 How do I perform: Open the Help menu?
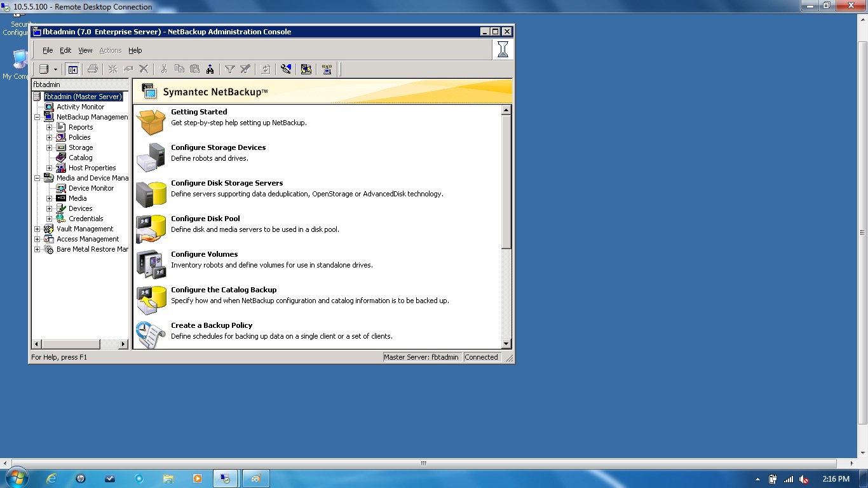pyautogui.click(x=135, y=50)
